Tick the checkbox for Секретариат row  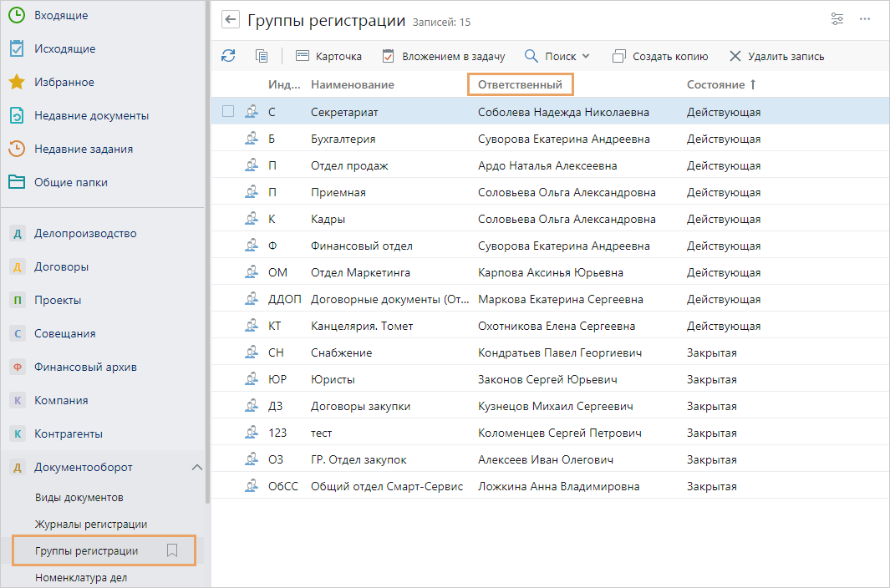pos(228,112)
